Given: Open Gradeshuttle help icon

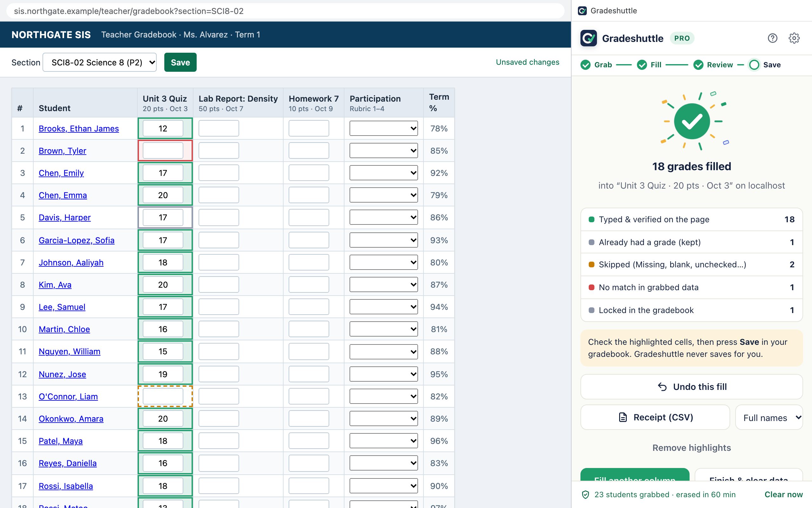Looking at the screenshot, I should coord(772,38).
